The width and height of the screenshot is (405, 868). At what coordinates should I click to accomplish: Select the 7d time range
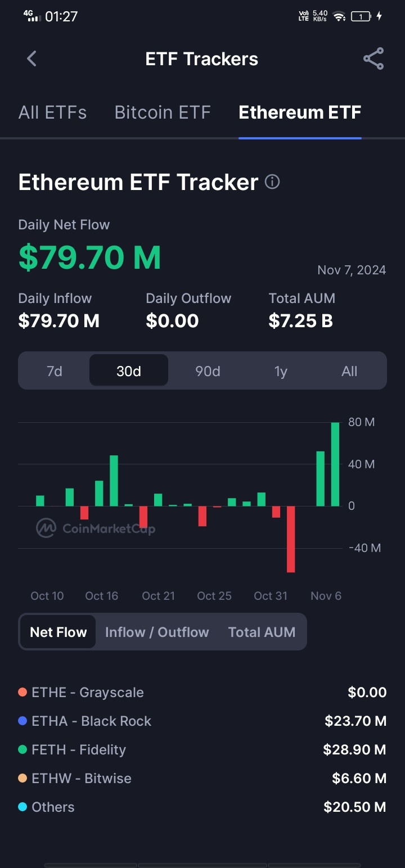54,371
